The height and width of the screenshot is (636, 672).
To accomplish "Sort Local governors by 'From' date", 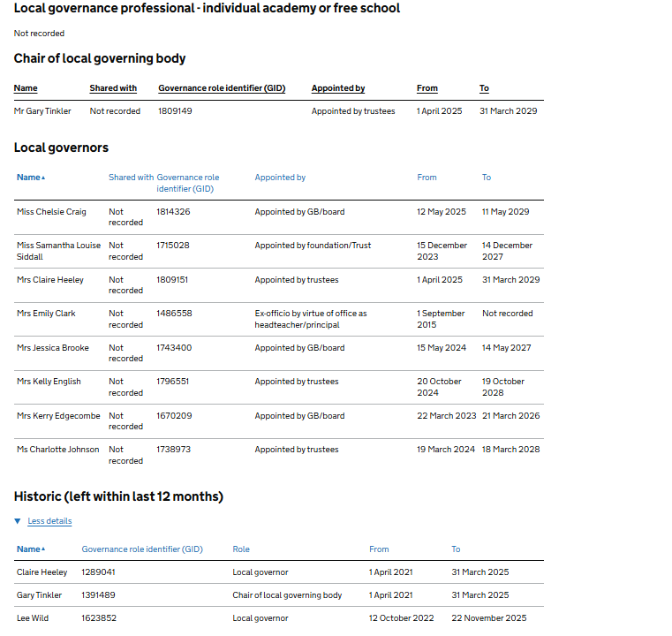I will click(427, 178).
